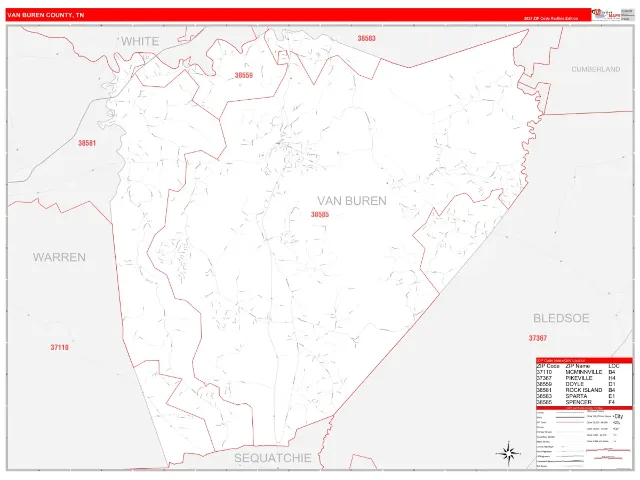The height and width of the screenshot is (480, 640).
Task: Select the CUMBERLAND county label
Action: pyautogui.click(x=596, y=69)
